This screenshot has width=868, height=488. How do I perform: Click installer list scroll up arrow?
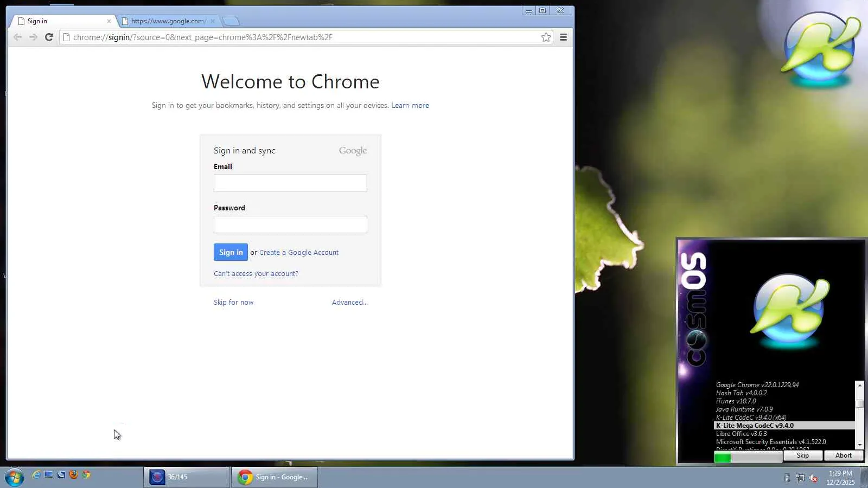pyautogui.click(x=859, y=385)
